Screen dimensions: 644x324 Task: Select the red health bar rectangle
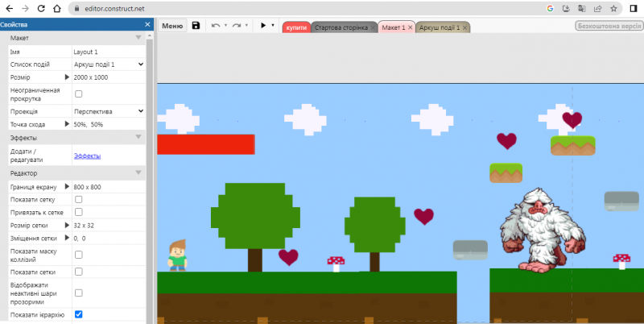tap(206, 144)
